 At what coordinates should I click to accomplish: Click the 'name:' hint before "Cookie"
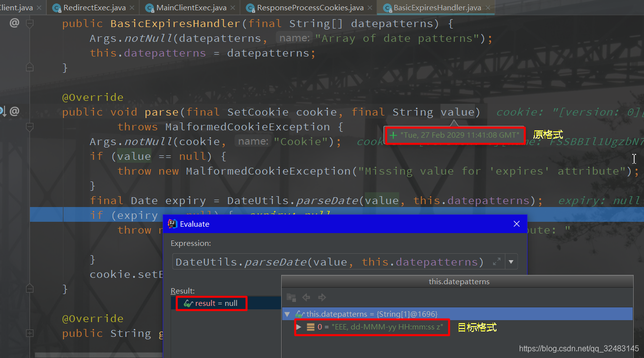click(253, 142)
